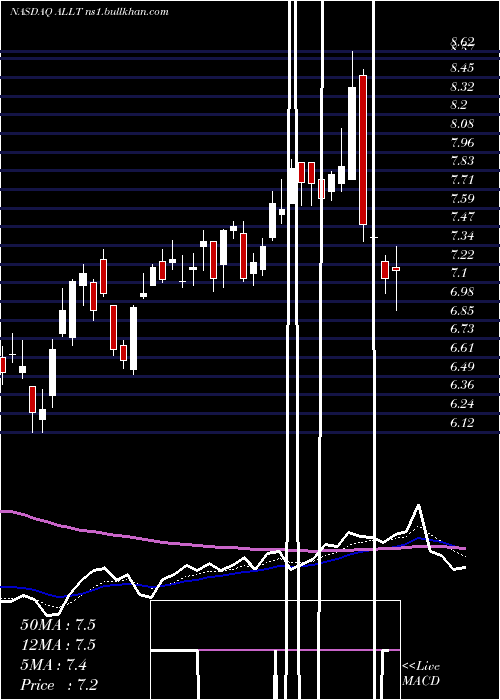This screenshot has height=700, width=500.
Task: Click the 8.2 price axis label
Action: point(459,105)
